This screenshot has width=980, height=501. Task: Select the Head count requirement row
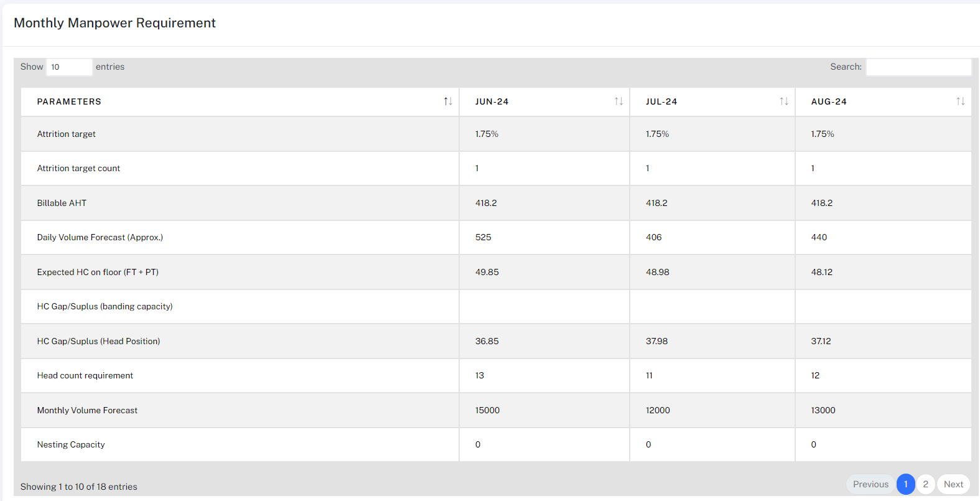(85, 375)
